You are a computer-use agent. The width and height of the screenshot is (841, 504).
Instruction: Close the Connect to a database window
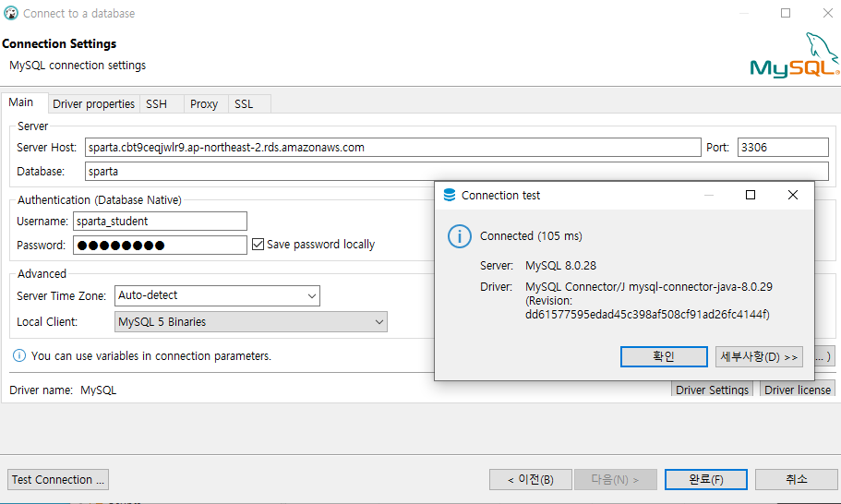(827, 13)
